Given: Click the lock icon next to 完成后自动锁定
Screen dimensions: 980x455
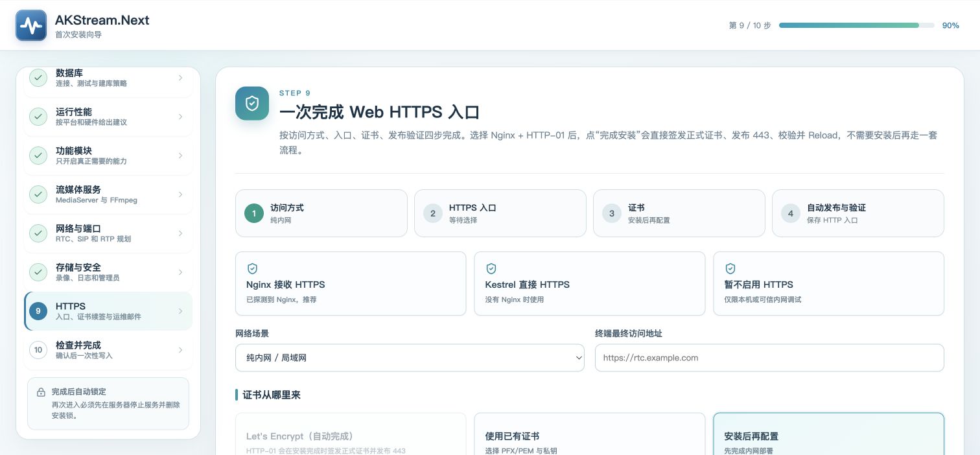Looking at the screenshot, I should (41, 392).
